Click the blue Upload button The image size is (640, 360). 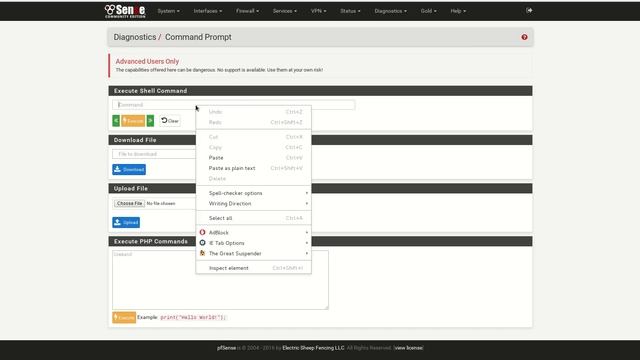point(126,222)
